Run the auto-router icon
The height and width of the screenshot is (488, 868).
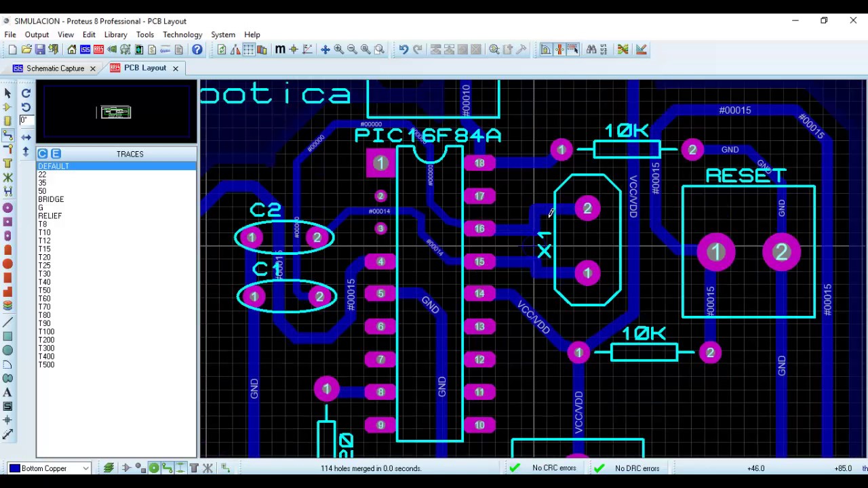[x=623, y=49]
